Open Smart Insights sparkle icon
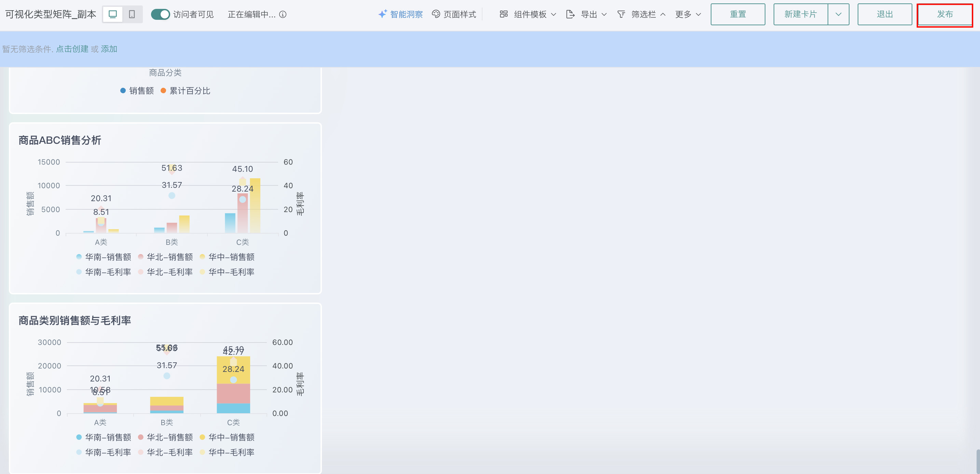 [x=382, y=14]
